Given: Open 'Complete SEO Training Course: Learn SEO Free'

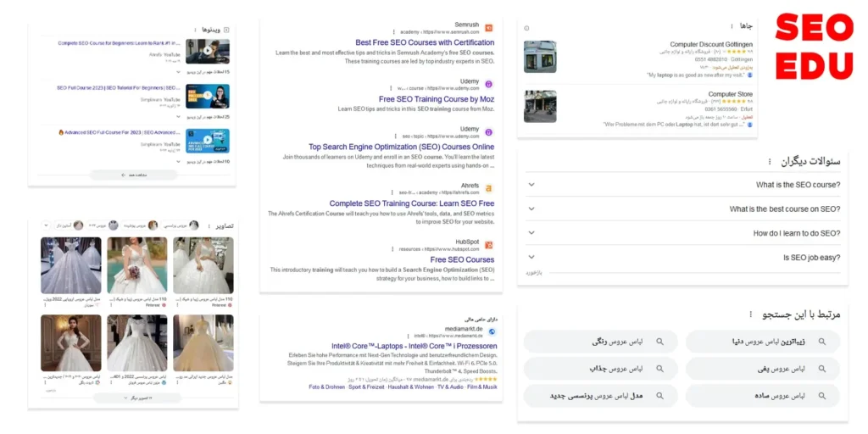Looking at the screenshot, I should coord(412,203).
